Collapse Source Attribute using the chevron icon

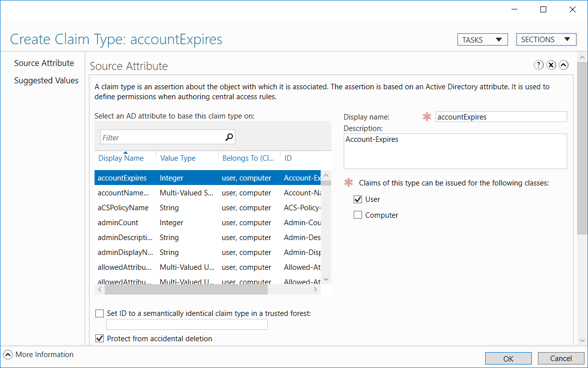(x=564, y=65)
